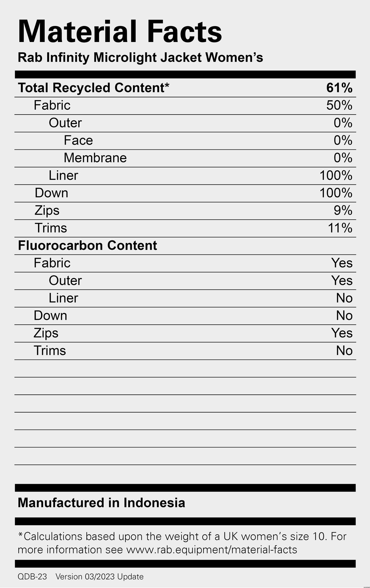Viewport: 370px width, 588px height.
Task: Select the Liner 100% recycled value
Action: [x=336, y=175]
